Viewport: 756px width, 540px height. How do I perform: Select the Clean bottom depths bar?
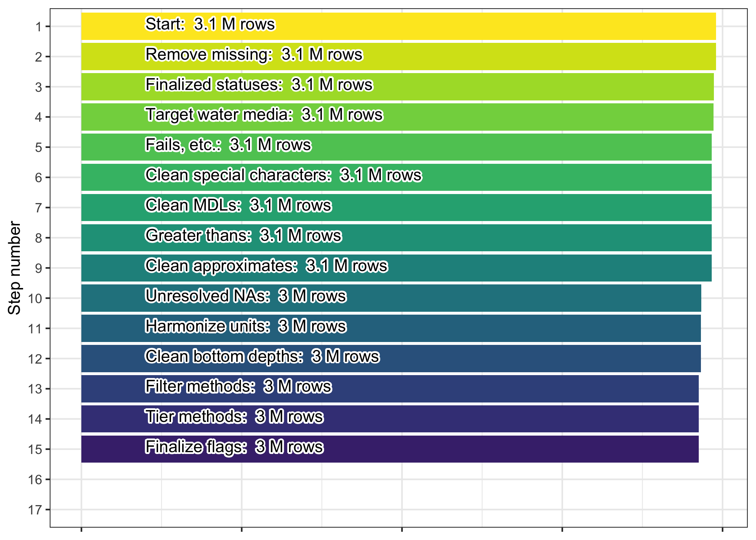tap(391, 359)
